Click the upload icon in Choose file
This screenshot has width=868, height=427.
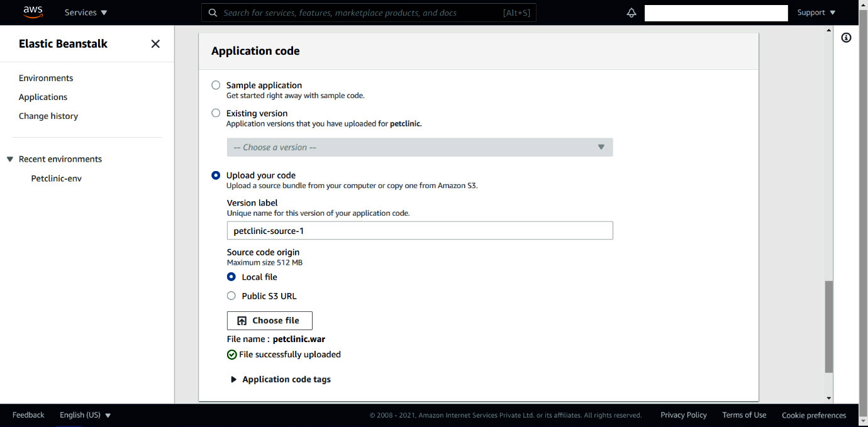[x=242, y=321]
